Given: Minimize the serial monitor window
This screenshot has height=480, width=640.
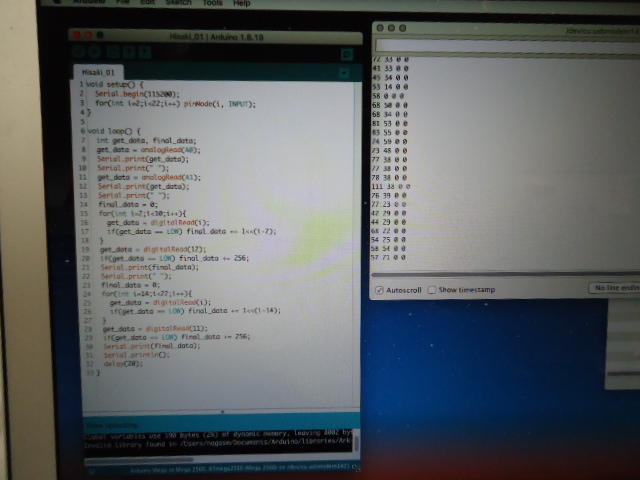Looking at the screenshot, I should (x=391, y=28).
